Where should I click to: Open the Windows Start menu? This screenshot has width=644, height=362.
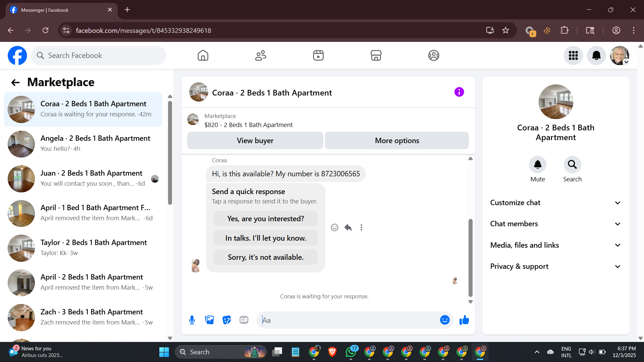point(164,352)
